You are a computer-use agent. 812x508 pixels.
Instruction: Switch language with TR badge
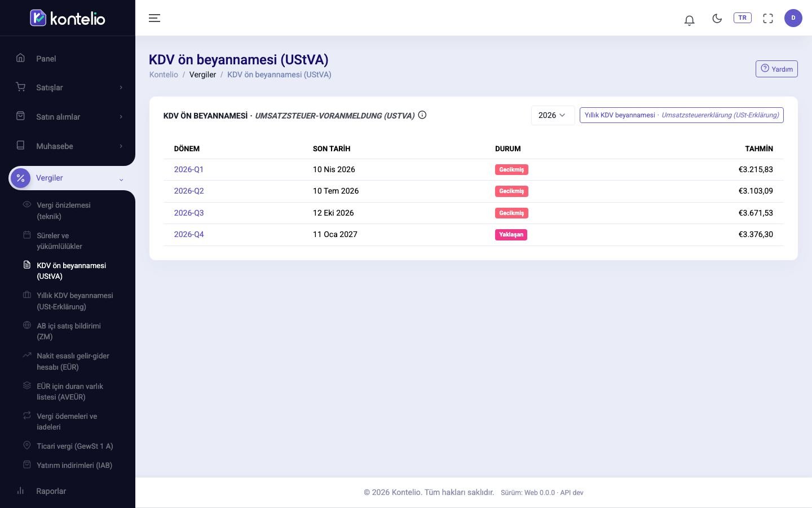coord(742,17)
